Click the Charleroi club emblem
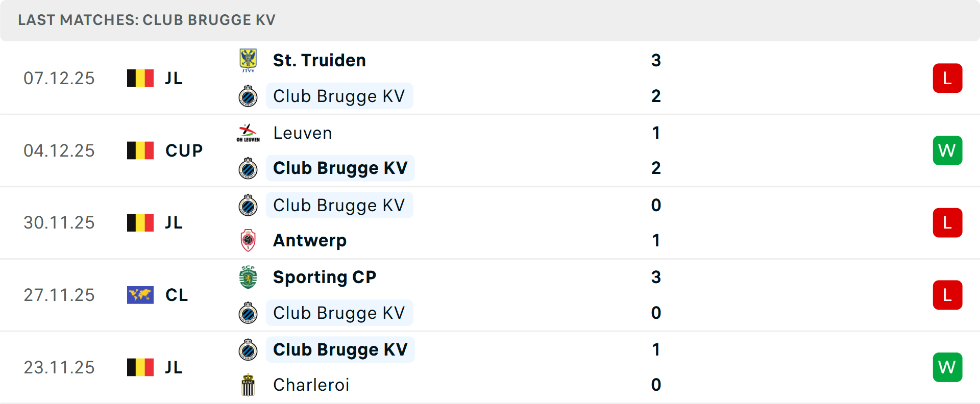 249,385
